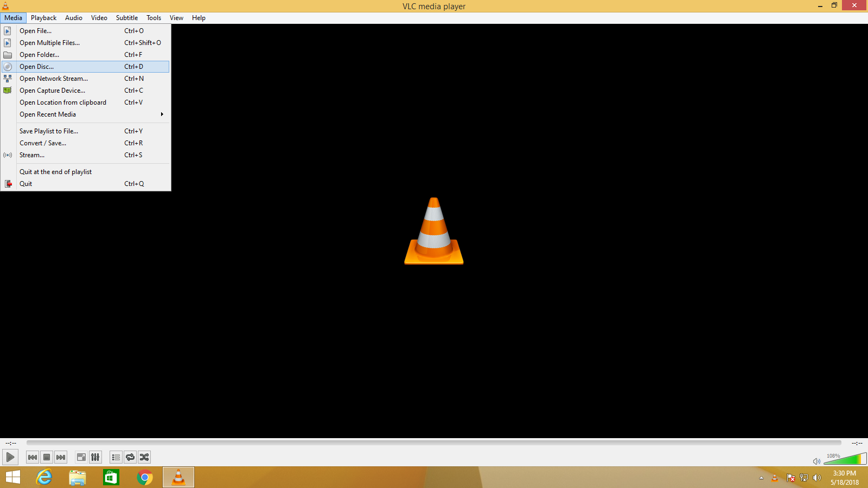868x488 pixels.
Task: Select Stream... menu entry
Action: coord(86,155)
